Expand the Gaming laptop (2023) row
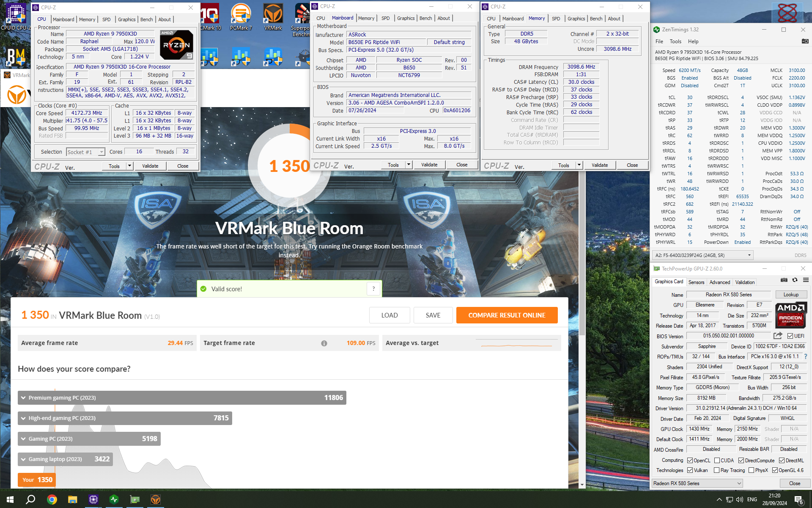The image size is (812, 508). click(65, 459)
